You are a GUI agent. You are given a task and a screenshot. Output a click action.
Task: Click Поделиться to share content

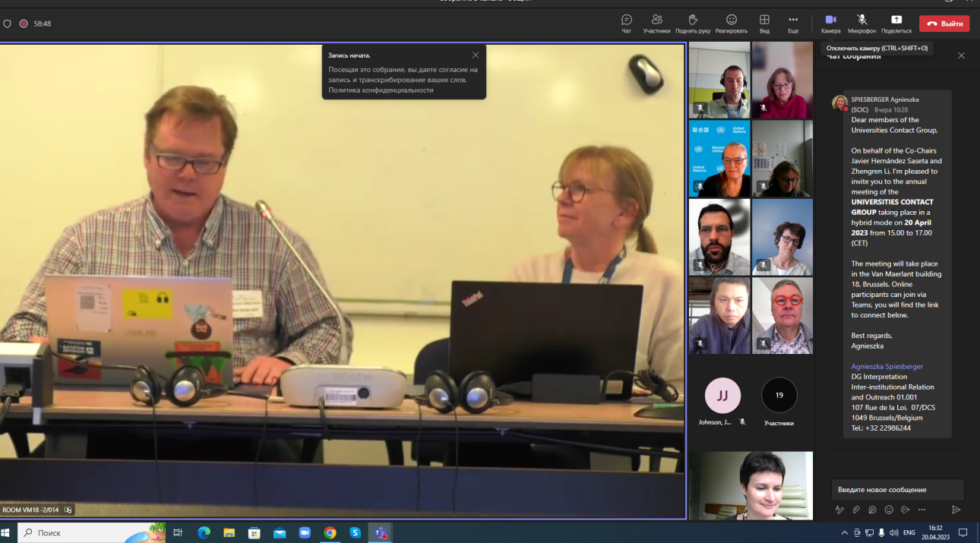(896, 23)
